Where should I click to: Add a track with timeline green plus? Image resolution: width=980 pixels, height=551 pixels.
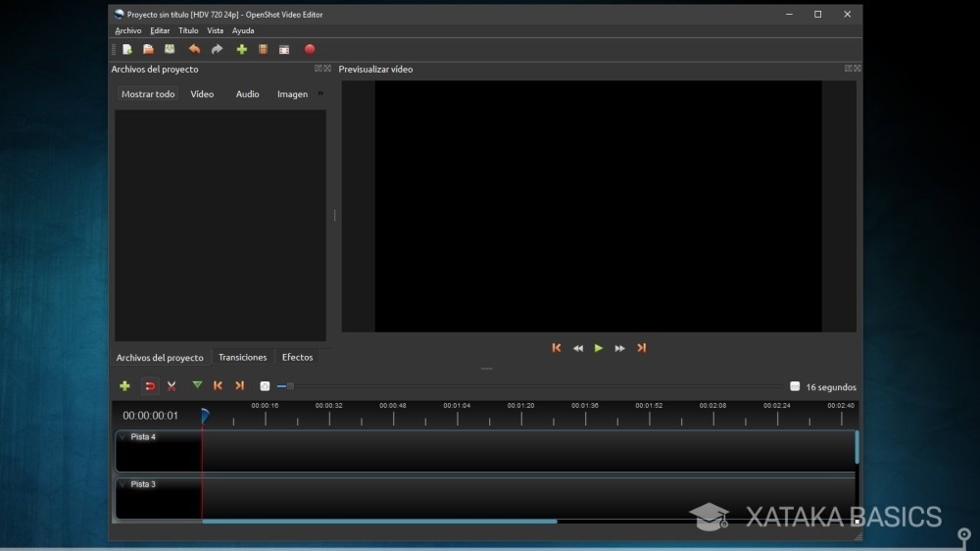(125, 386)
